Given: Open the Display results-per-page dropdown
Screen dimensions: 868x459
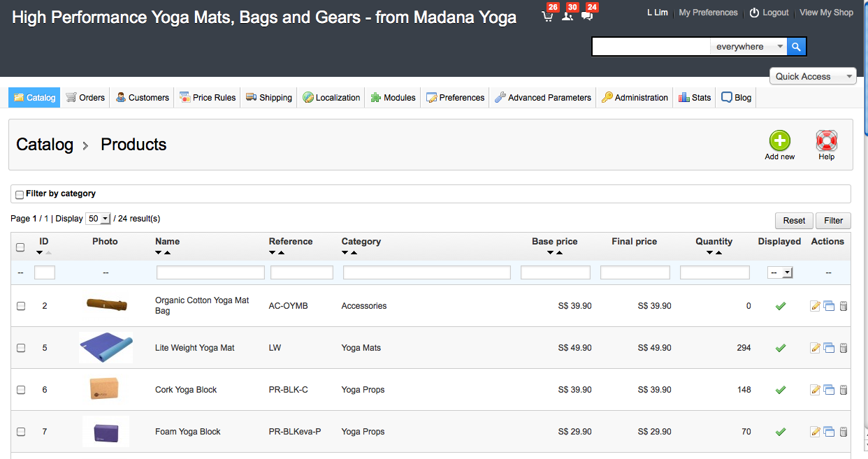Looking at the screenshot, I should pyautogui.click(x=98, y=219).
